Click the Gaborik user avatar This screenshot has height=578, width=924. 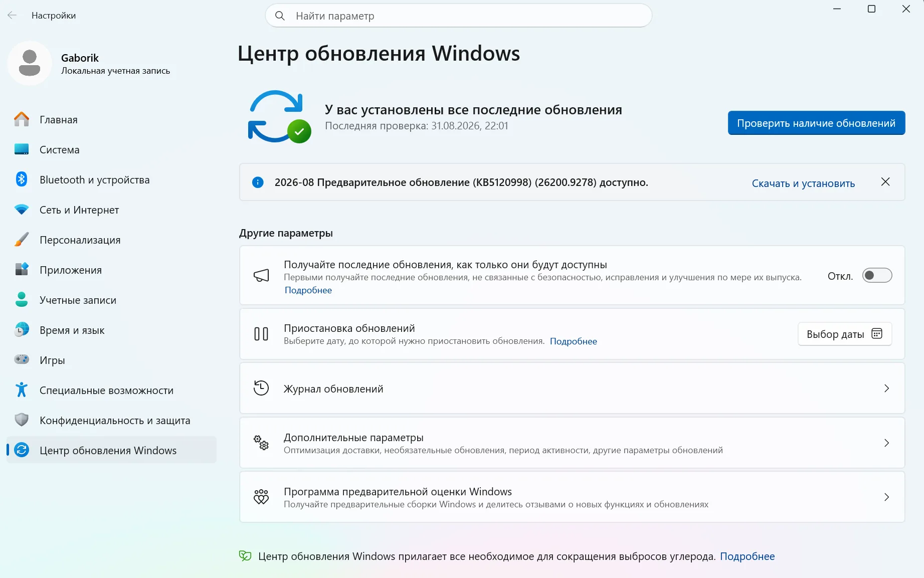30,63
